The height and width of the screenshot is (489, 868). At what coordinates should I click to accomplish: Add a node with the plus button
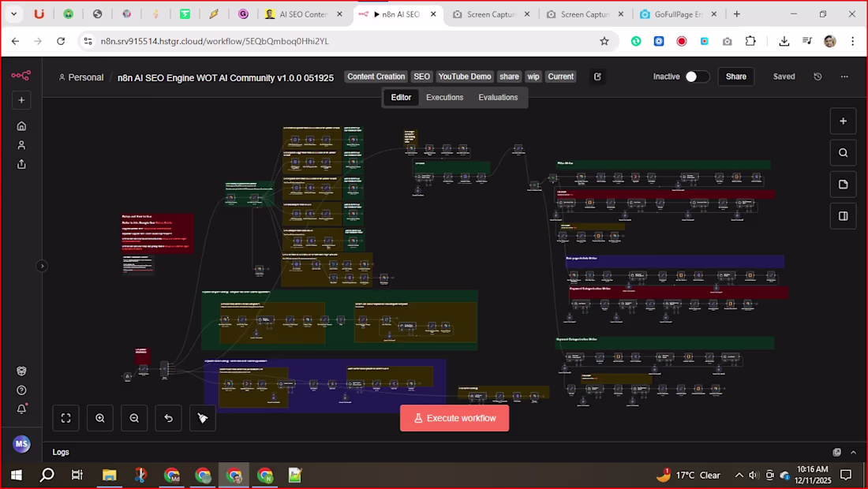843,121
